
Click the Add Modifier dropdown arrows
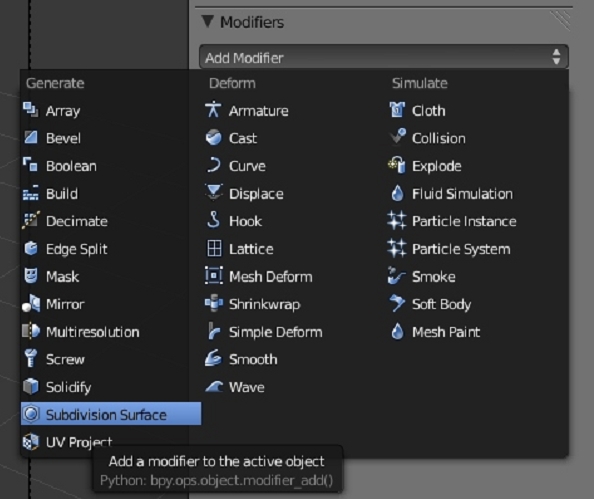coord(556,57)
